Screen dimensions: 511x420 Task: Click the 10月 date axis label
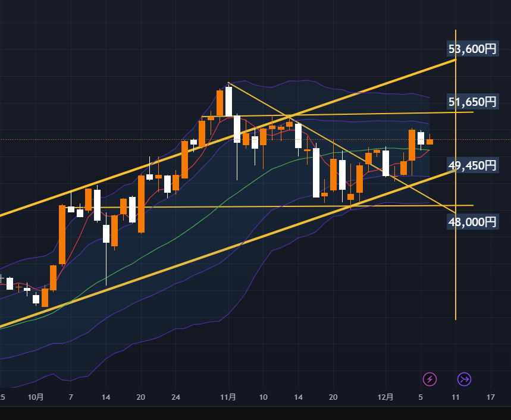coord(36,397)
